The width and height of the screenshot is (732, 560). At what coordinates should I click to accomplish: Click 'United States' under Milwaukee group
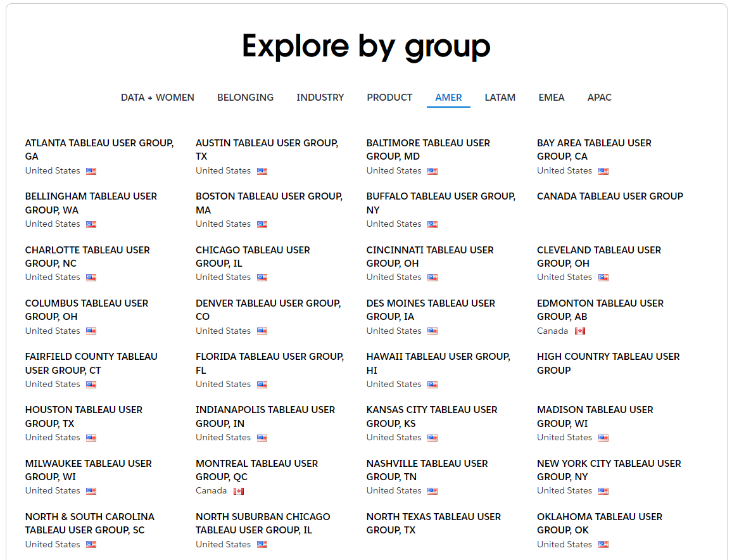point(53,490)
